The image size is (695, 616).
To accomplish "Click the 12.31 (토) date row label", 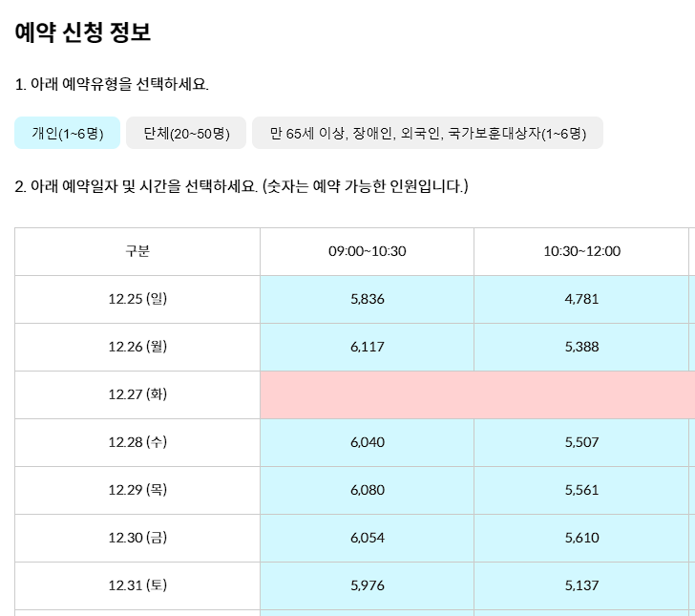I will (137, 585).
